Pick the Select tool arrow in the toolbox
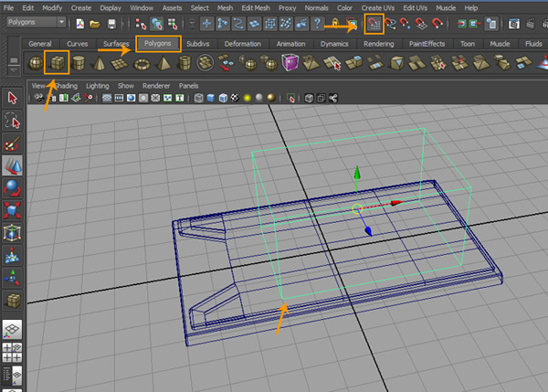Viewport: 548px width, 392px height. pos(13,99)
